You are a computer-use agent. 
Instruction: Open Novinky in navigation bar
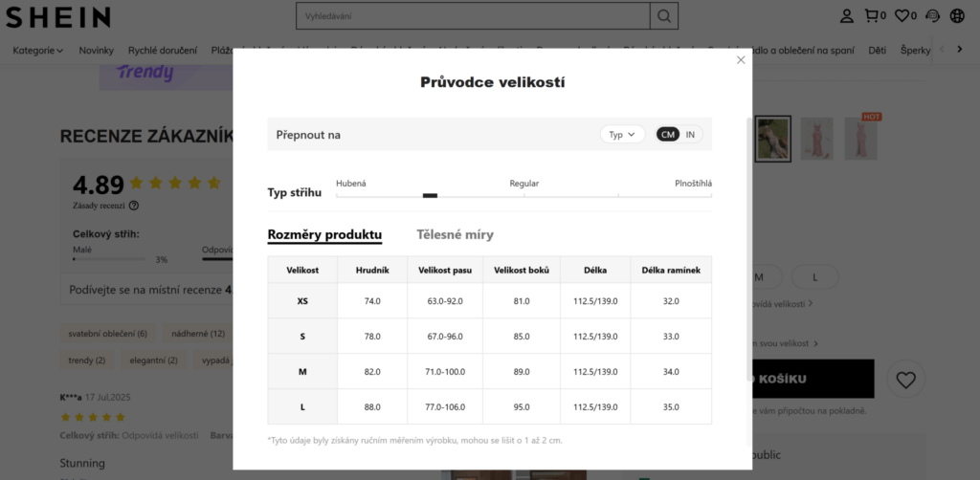tap(97, 50)
